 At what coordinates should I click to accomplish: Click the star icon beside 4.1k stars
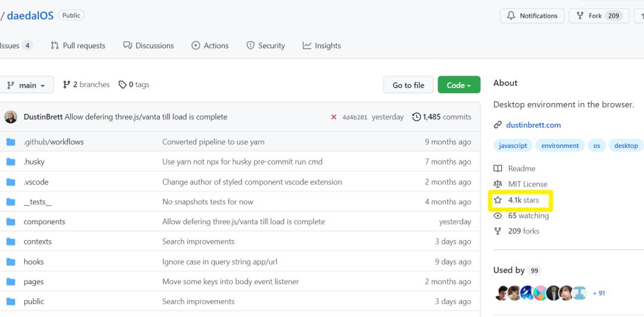click(x=498, y=200)
